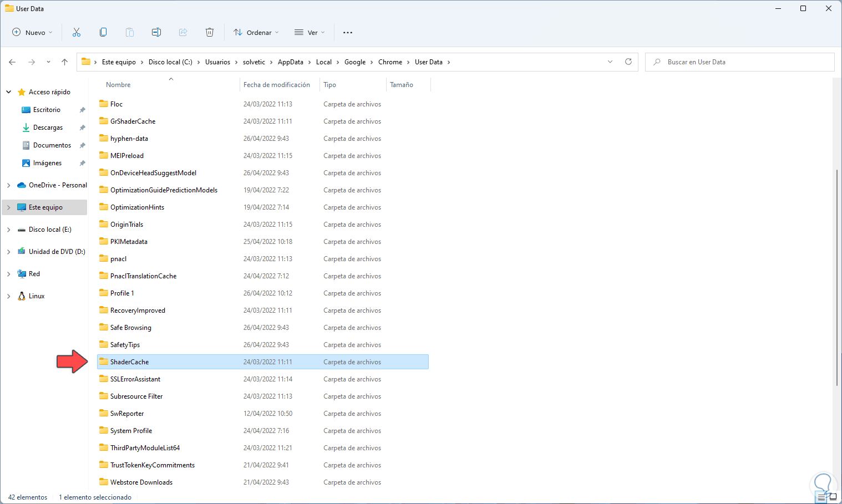Click the Imágenes pictures icon in sidebar

pyautogui.click(x=26, y=163)
